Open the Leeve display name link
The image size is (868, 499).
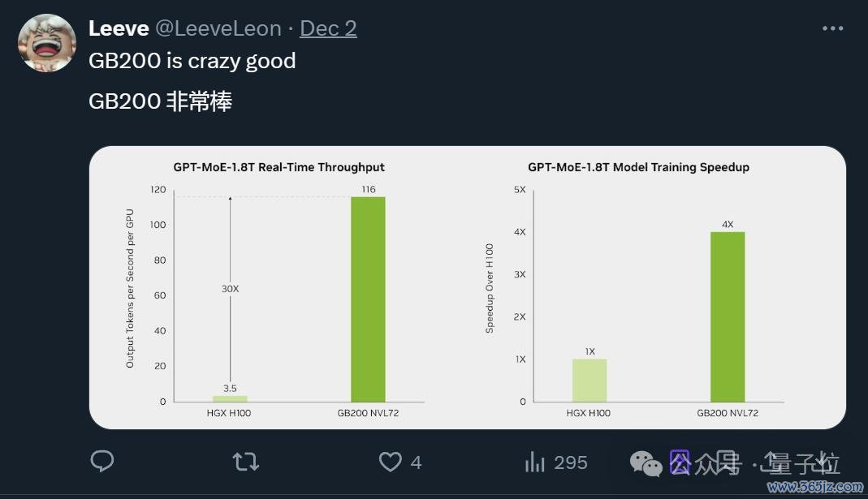119,28
